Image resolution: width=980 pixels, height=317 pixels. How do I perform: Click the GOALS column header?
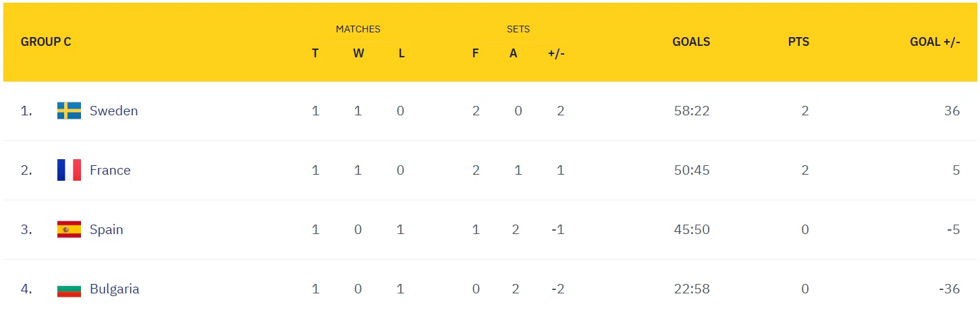coord(691,42)
